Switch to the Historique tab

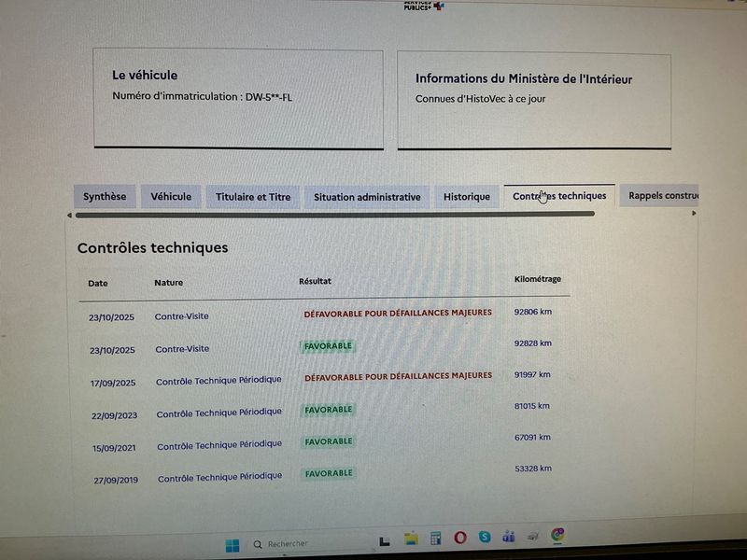click(x=466, y=197)
